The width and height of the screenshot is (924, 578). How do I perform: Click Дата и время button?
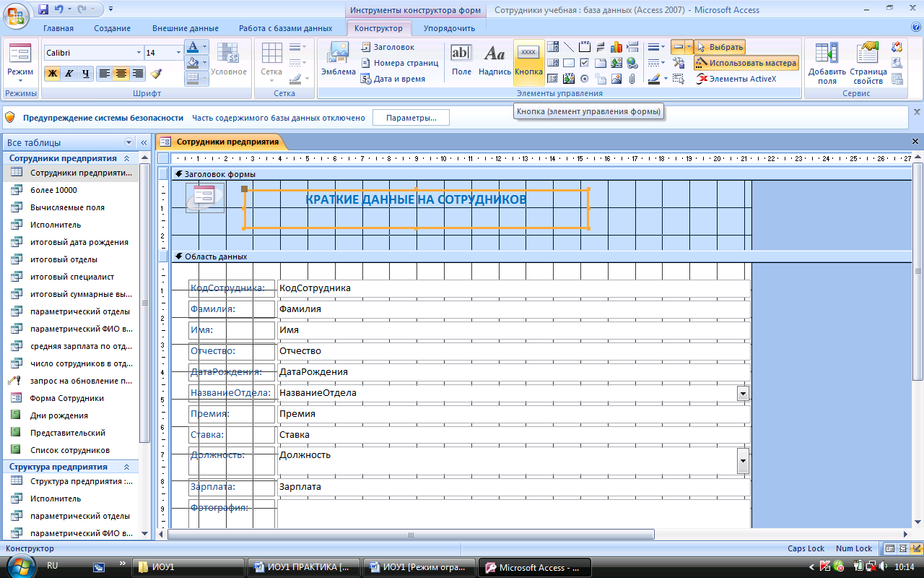click(x=393, y=79)
